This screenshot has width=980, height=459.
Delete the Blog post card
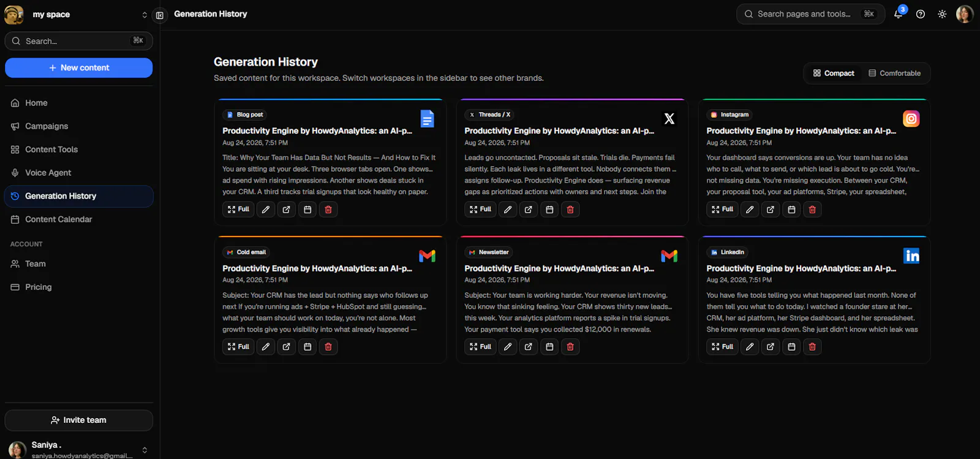(x=328, y=210)
